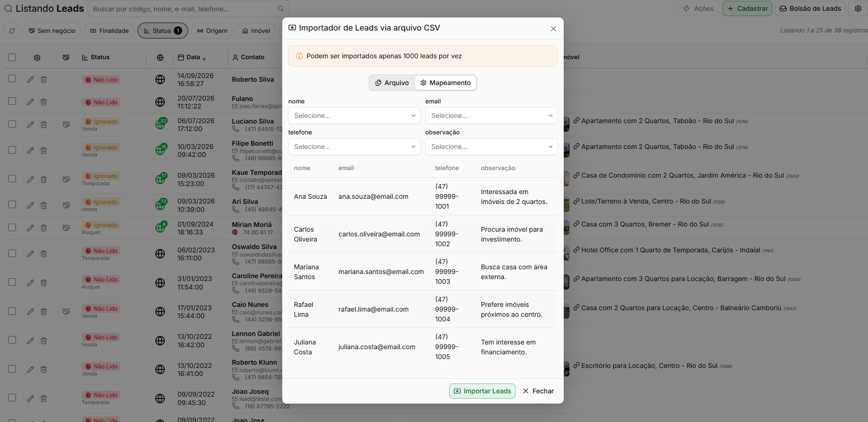868x422 pixels.
Task: Open the Ações menu
Action: [698, 8]
